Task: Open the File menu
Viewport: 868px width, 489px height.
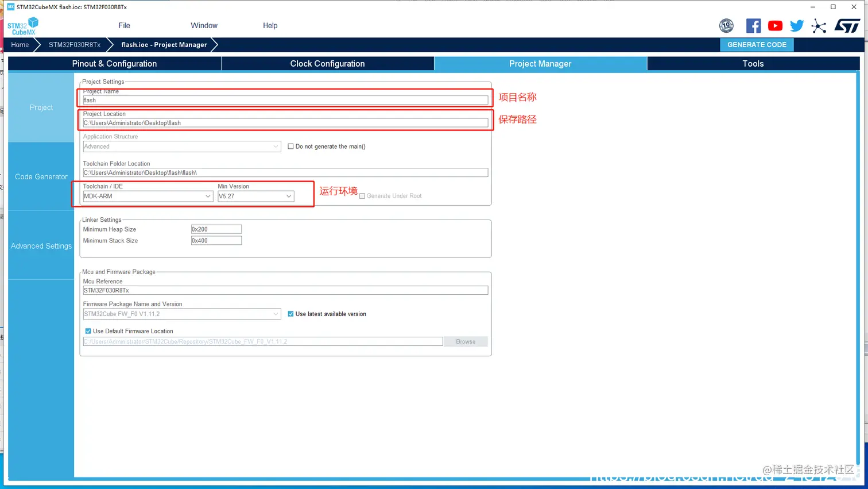Action: tap(124, 25)
